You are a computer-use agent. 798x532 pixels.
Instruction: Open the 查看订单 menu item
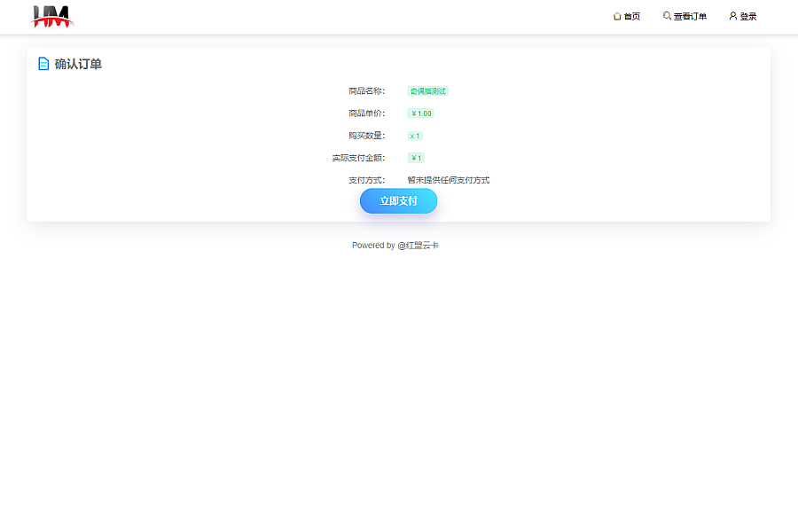pos(690,17)
